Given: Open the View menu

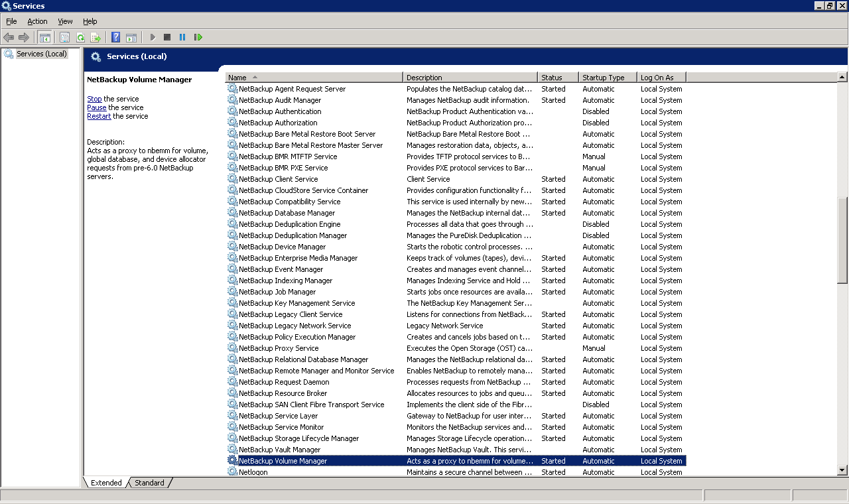Looking at the screenshot, I should [x=65, y=21].
